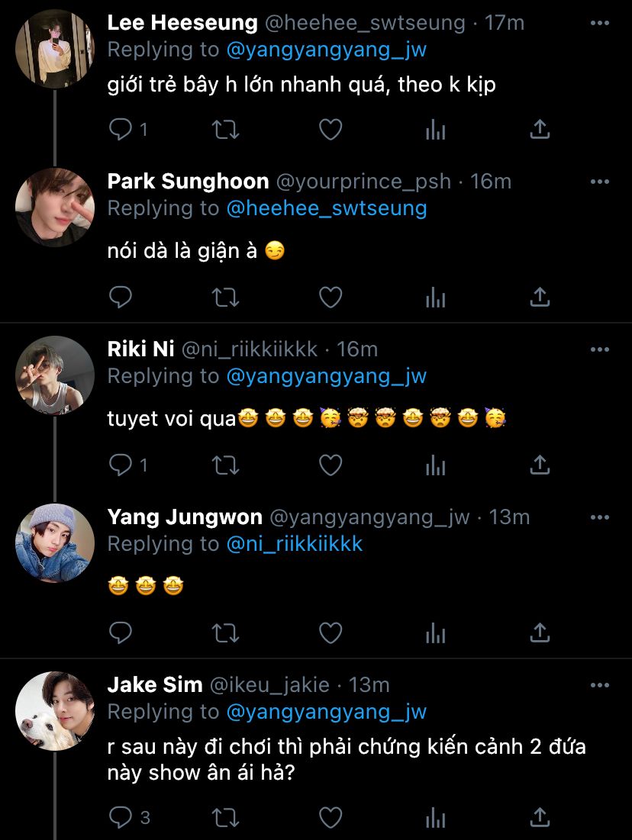Reply to Jake Sim's tweet
632x840 pixels.
(x=121, y=818)
